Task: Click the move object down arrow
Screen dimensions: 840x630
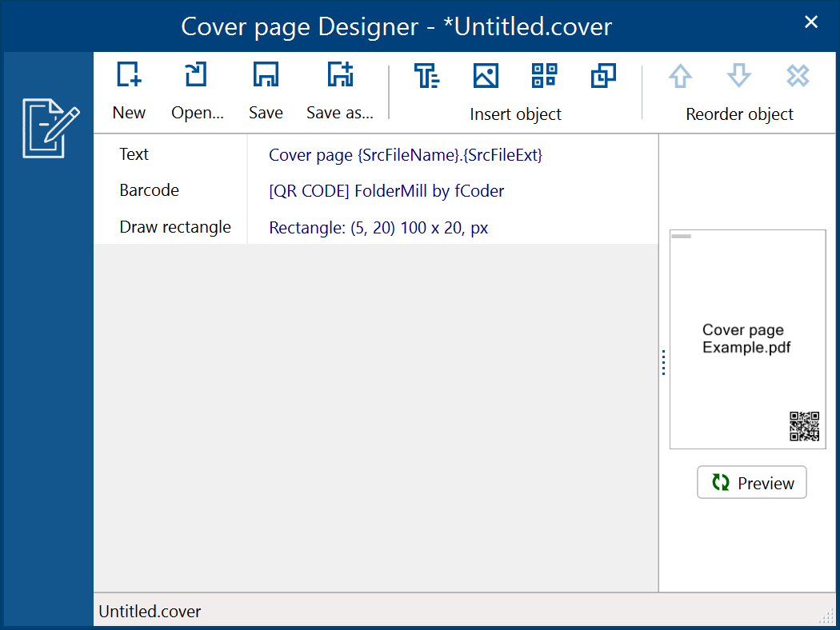Action: (x=738, y=76)
